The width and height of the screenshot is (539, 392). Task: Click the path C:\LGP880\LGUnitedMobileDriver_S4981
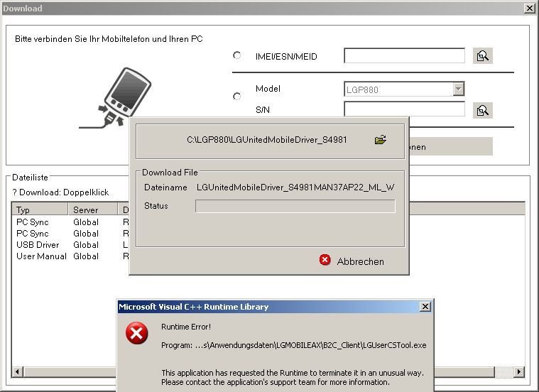267,140
